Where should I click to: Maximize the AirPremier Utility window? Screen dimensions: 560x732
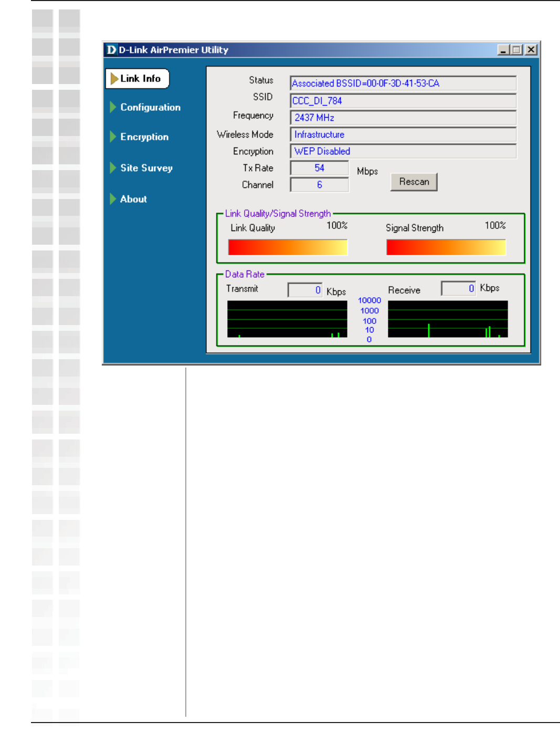coord(516,50)
